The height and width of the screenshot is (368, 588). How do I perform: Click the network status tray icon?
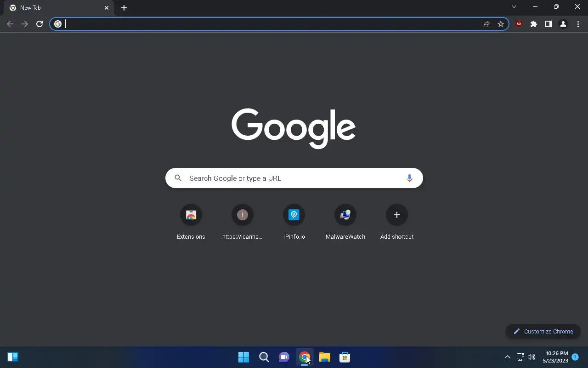point(520,357)
